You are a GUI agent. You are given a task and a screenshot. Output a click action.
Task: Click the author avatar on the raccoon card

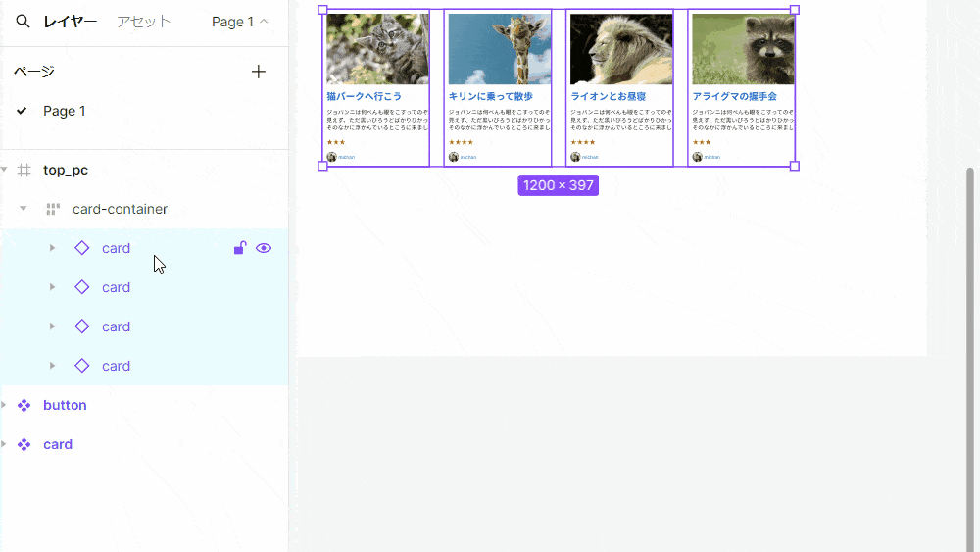click(x=698, y=157)
